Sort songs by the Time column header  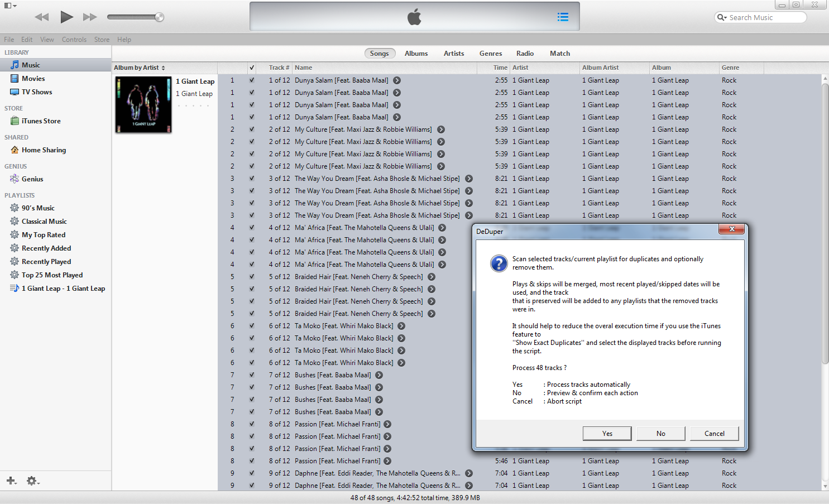493,68
